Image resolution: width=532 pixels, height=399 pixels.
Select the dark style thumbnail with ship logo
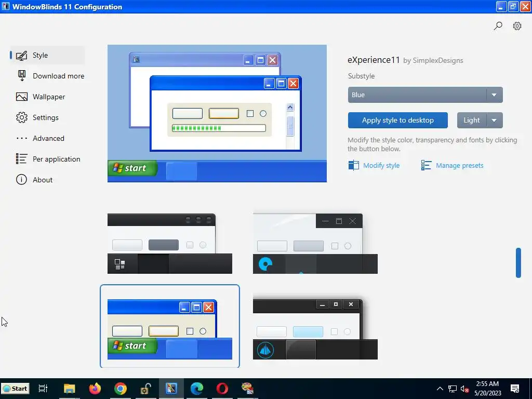coord(315,329)
